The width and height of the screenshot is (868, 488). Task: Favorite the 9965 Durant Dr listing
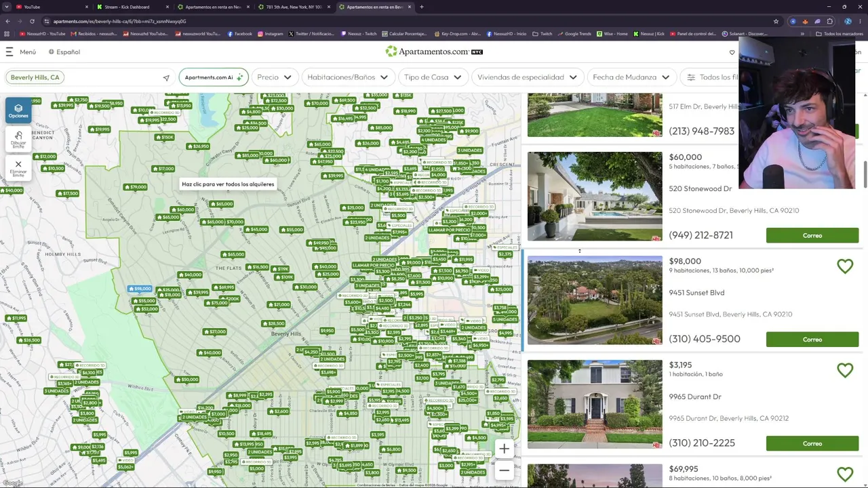click(845, 370)
